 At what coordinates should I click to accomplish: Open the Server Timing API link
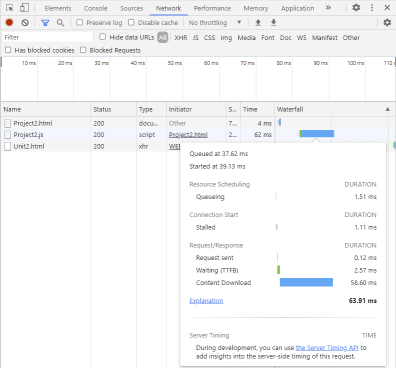pos(327,348)
